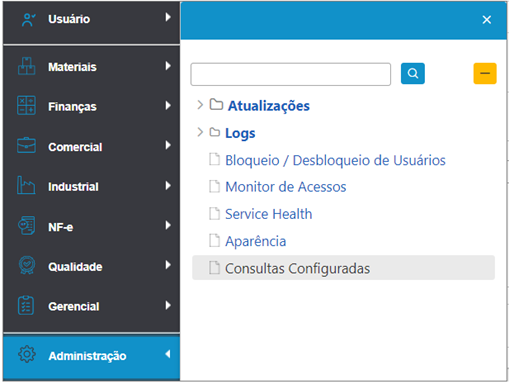Click the Gerencial clipboard icon

point(26,305)
